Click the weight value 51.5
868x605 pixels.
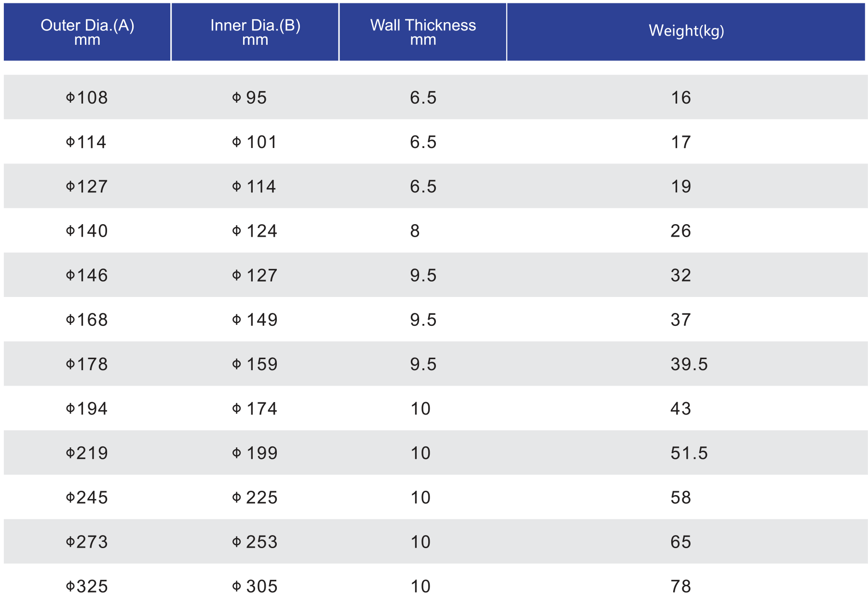point(689,453)
